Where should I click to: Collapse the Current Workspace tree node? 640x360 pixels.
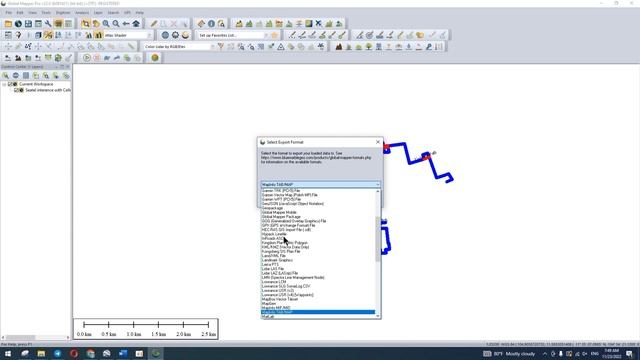(4, 84)
